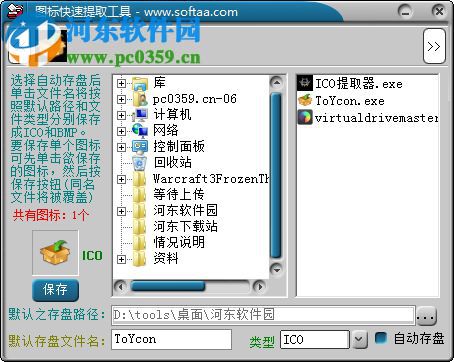Click the tree scroll-left arrow
Image resolution: width=454 pixels, height=362 pixels.
pyautogui.click(x=121, y=286)
